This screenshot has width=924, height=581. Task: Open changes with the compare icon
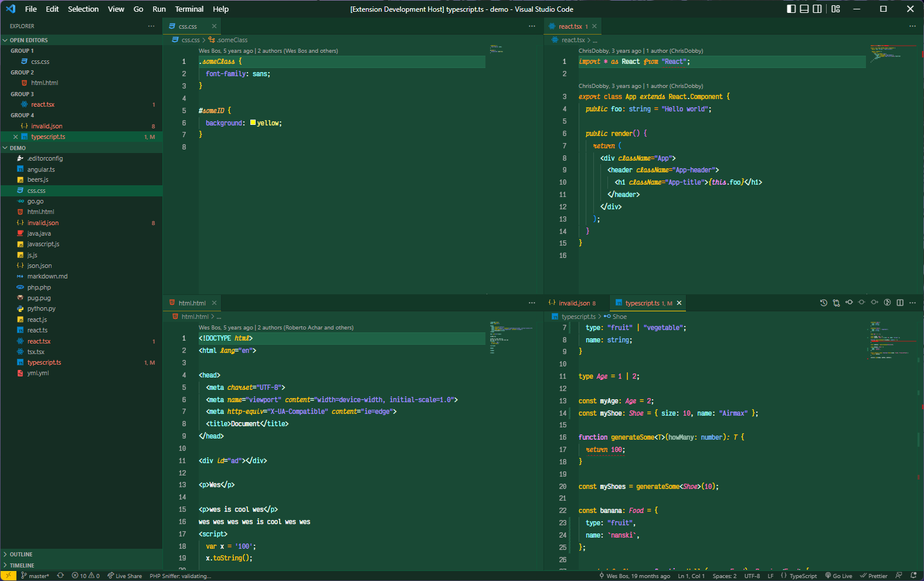coord(837,303)
